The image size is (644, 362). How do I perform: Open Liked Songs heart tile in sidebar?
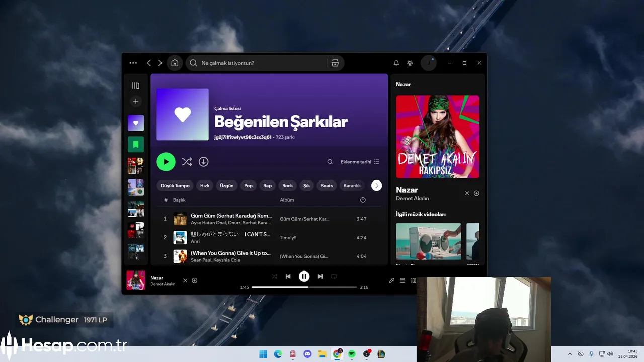pos(136,123)
